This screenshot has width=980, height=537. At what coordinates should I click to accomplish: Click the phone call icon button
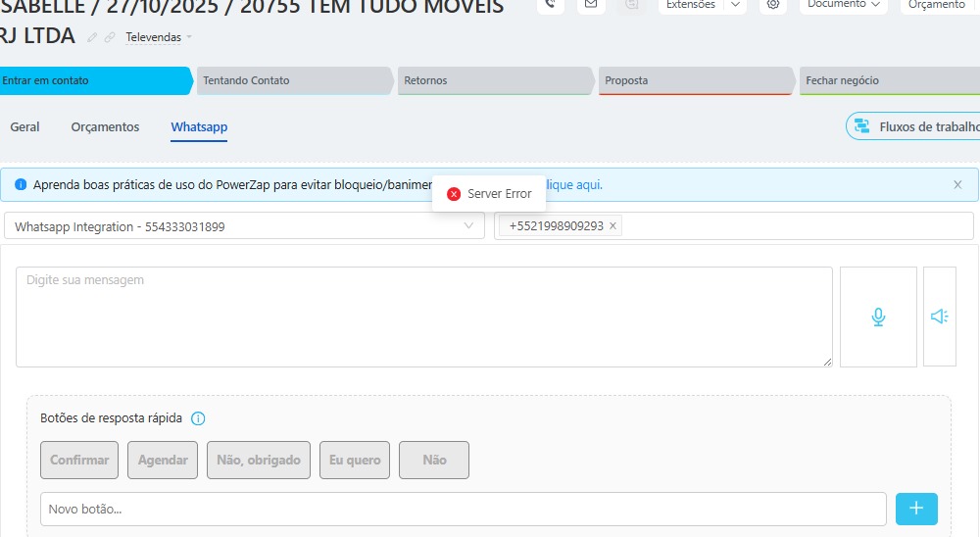551,4
